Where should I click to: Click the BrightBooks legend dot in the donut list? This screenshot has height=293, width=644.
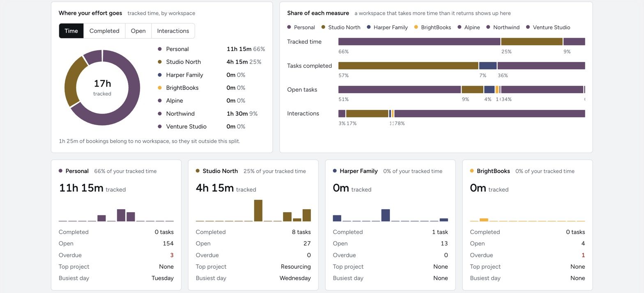point(160,88)
